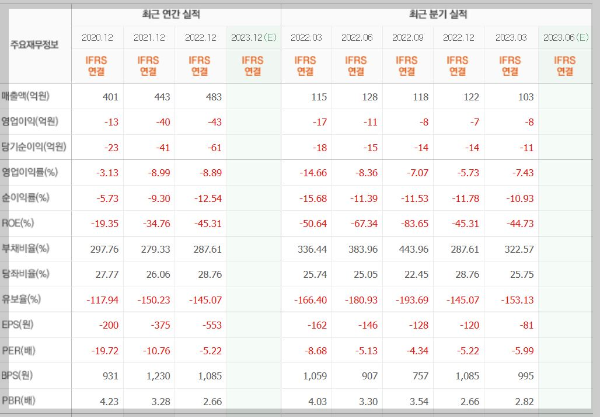Click the PBR(배) row label
Image resolution: width=600 pixels, height=417 pixels.
[x=18, y=401]
